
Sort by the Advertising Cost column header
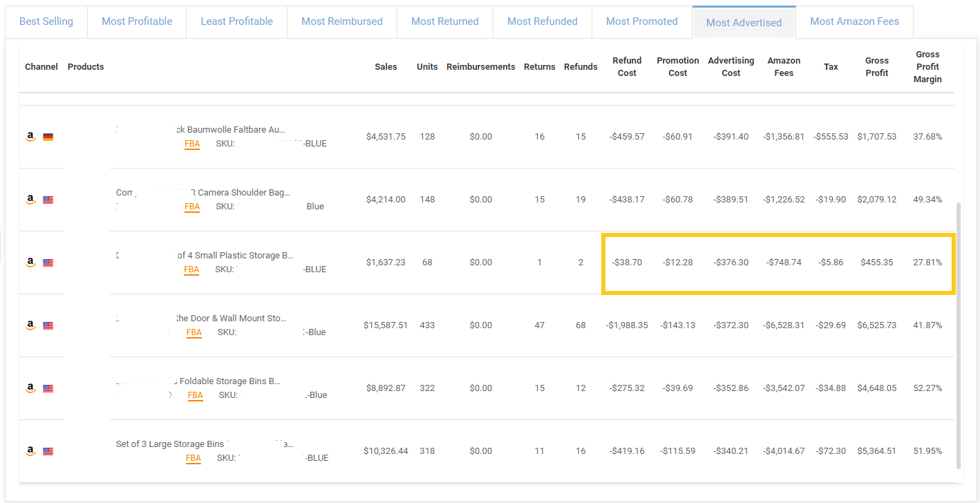click(731, 67)
